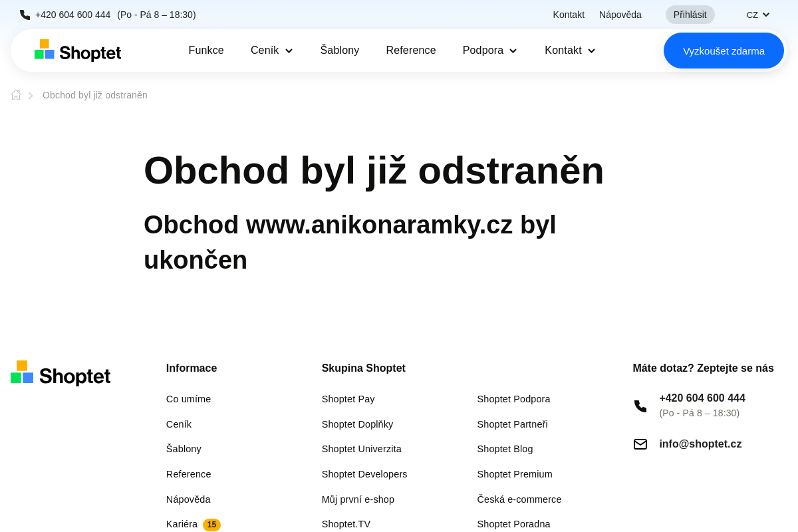
Task: Select Funkce in the main navigation
Action: [206, 50]
